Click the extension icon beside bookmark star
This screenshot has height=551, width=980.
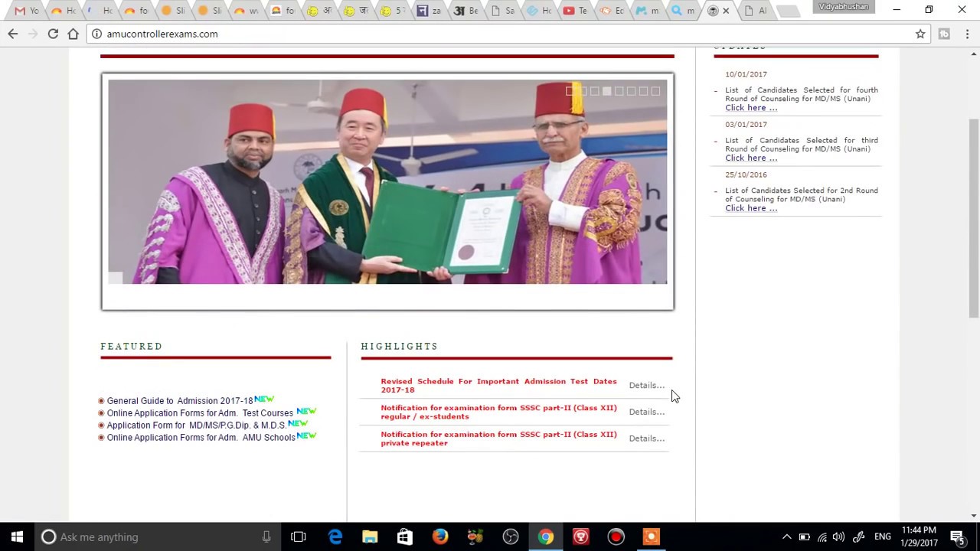point(944,34)
